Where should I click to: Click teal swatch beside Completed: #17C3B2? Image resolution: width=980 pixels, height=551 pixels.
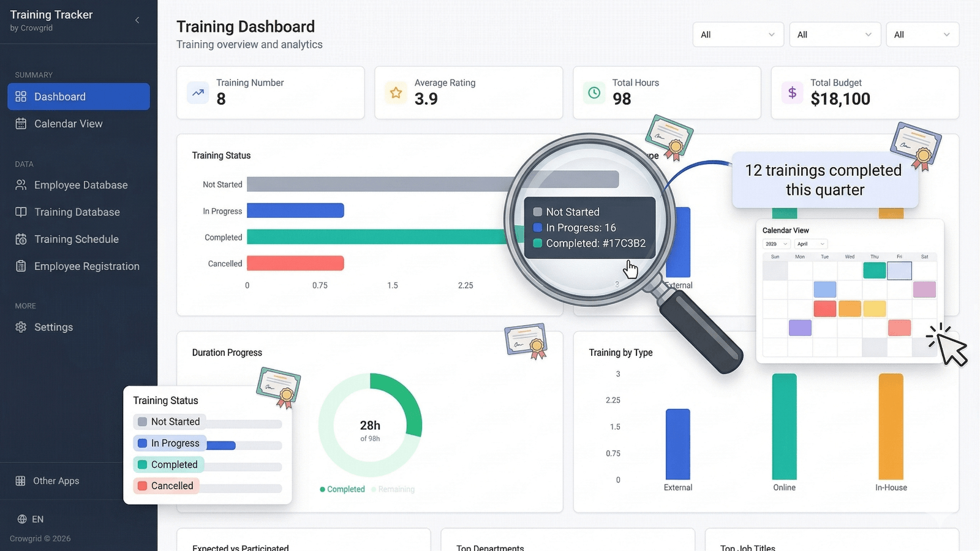[x=538, y=243]
